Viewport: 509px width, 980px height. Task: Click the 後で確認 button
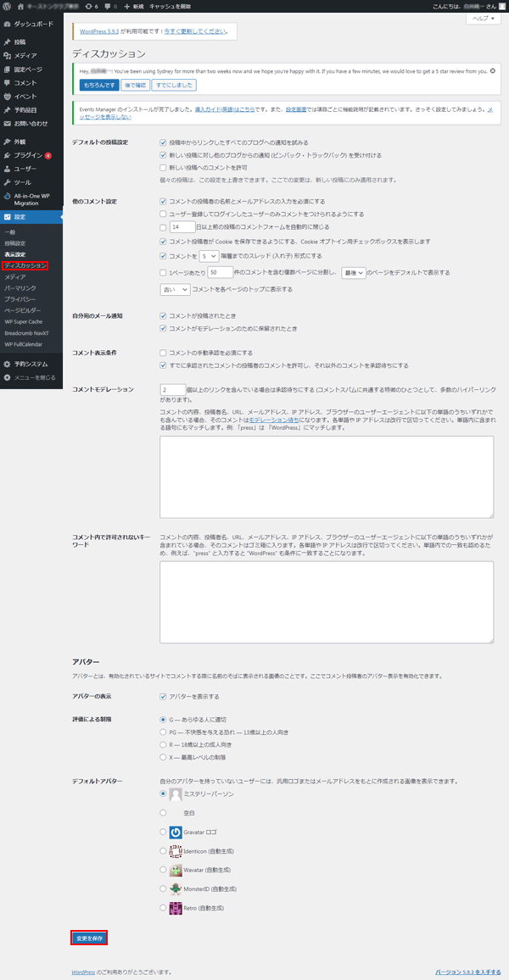click(135, 85)
